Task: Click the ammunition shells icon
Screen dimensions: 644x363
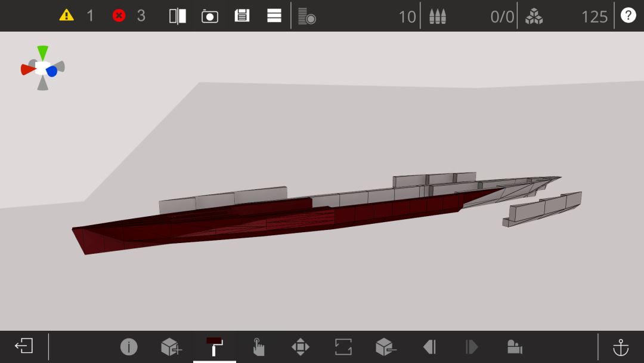Action: [438, 17]
